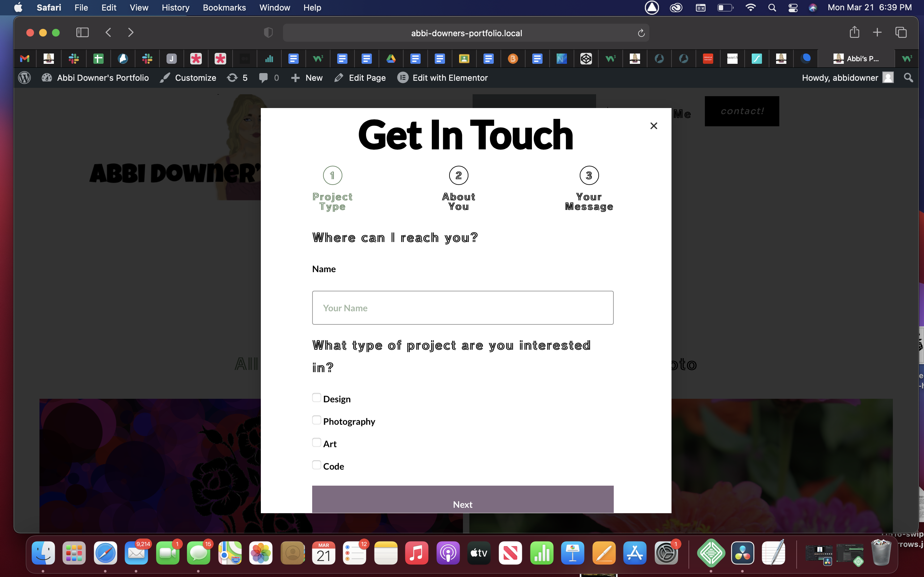Click the Your Name input field
The height and width of the screenshot is (577, 924).
click(462, 308)
